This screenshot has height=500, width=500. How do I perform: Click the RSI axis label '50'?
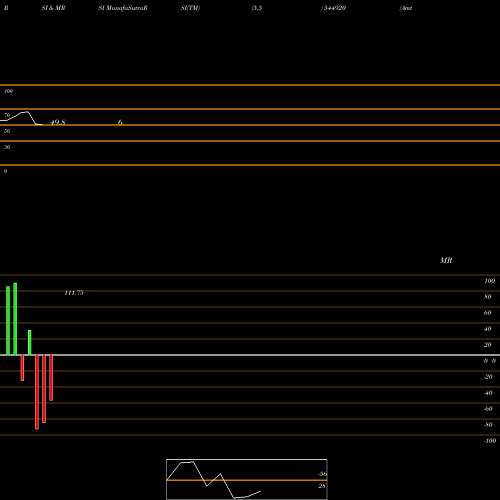[7, 131]
